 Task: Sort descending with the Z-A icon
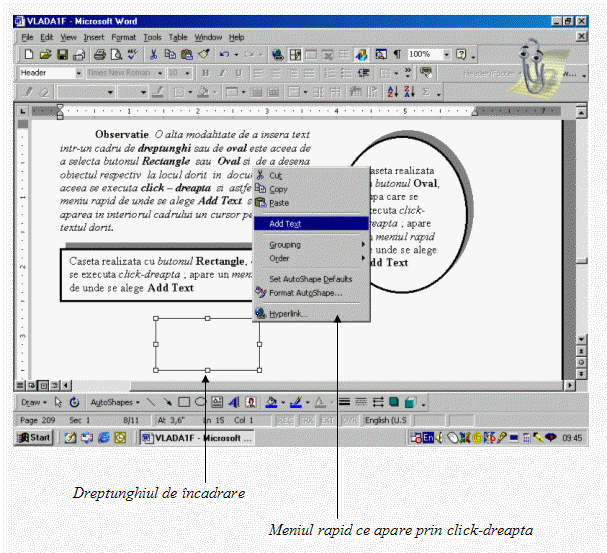409,92
